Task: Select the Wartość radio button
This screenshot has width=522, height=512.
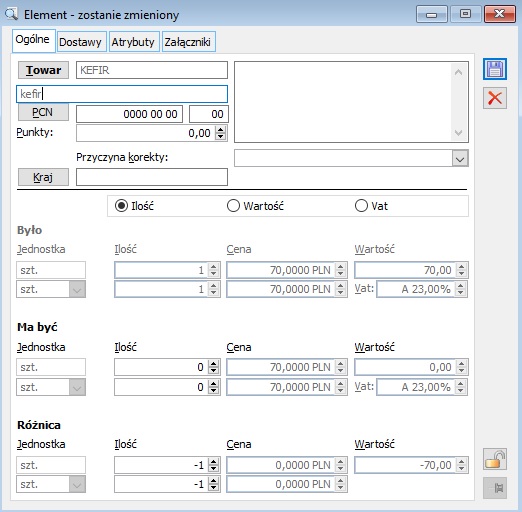Action: pyautogui.click(x=233, y=206)
